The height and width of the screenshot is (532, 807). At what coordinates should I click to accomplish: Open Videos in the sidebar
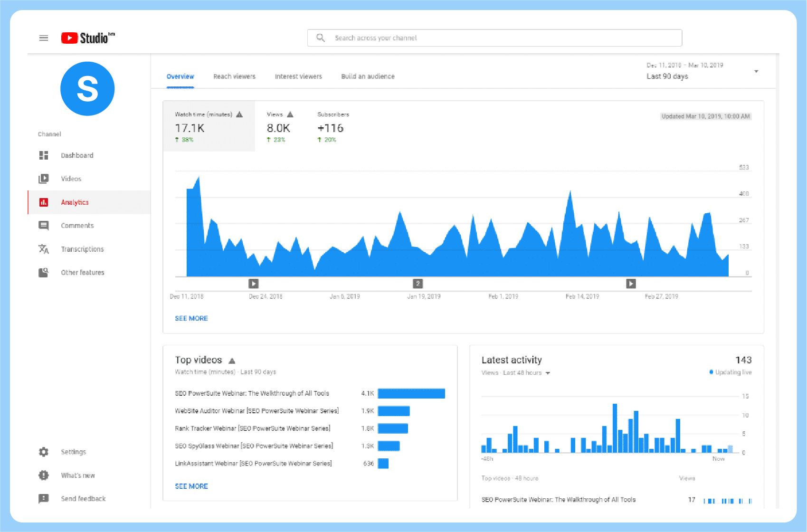89,179
